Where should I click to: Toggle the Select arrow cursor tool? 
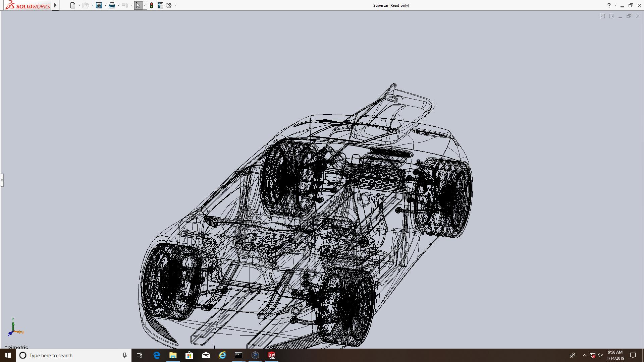coord(138,5)
